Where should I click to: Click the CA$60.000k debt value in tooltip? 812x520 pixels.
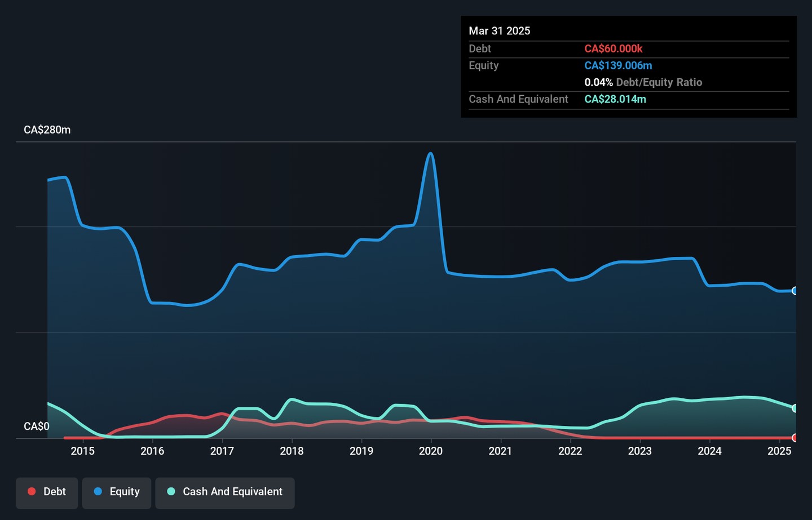[614, 49]
